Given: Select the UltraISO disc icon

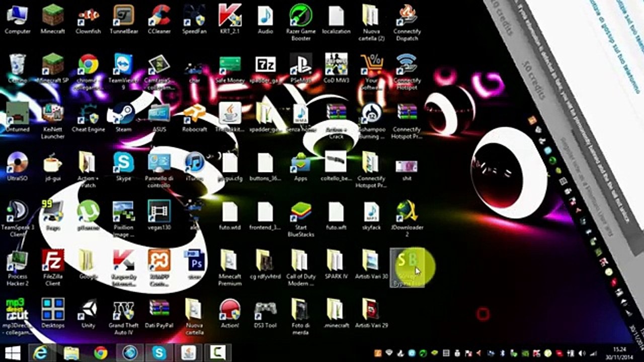Looking at the screenshot, I should [x=18, y=166].
